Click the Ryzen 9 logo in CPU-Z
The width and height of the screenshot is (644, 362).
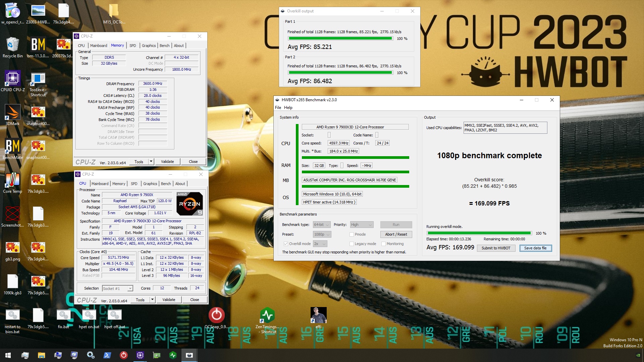pyautogui.click(x=190, y=204)
